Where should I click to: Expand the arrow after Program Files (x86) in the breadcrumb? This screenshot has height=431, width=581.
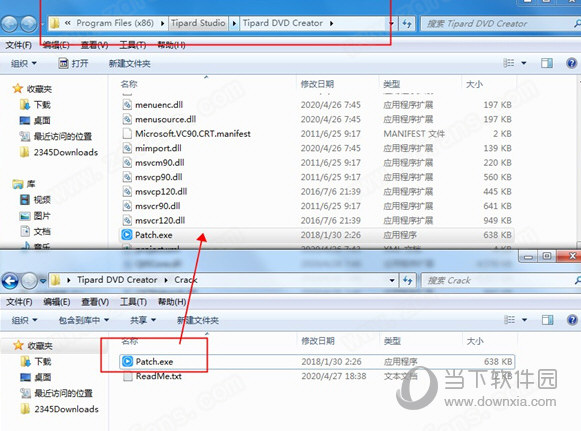pyautogui.click(x=163, y=23)
